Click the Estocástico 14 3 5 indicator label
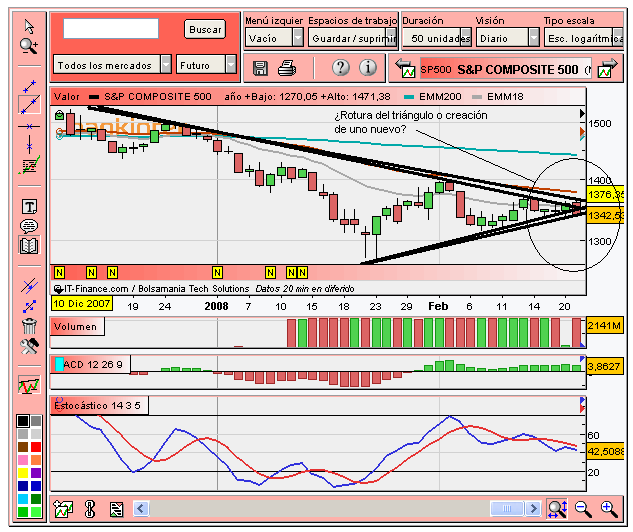The width and height of the screenshot is (633, 532). tap(99, 405)
